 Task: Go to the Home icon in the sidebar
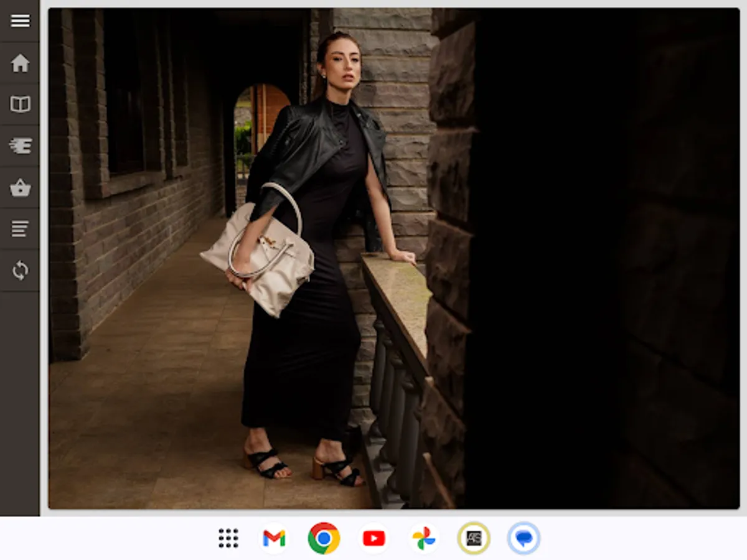(20, 63)
